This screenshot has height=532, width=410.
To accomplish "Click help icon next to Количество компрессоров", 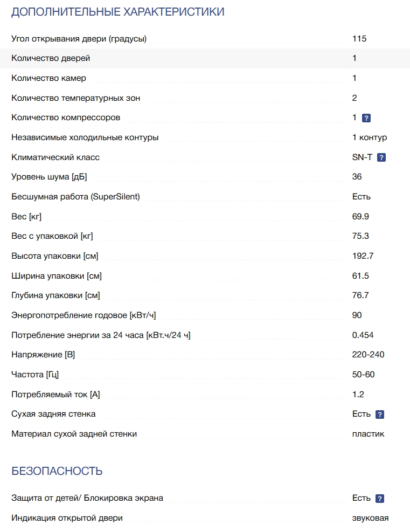I will point(366,118).
